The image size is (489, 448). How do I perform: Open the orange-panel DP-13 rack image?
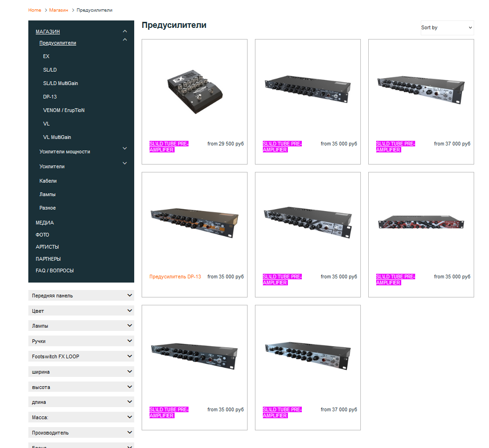(x=195, y=223)
